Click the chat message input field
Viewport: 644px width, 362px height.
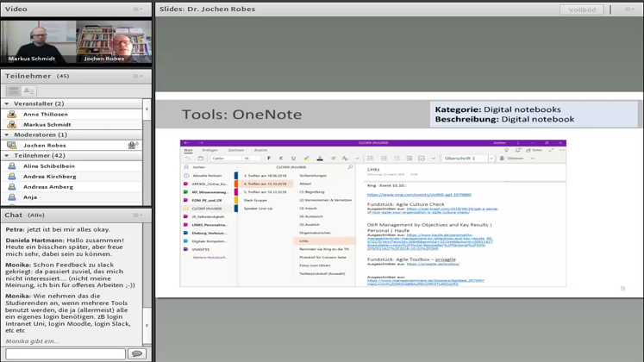point(65,353)
